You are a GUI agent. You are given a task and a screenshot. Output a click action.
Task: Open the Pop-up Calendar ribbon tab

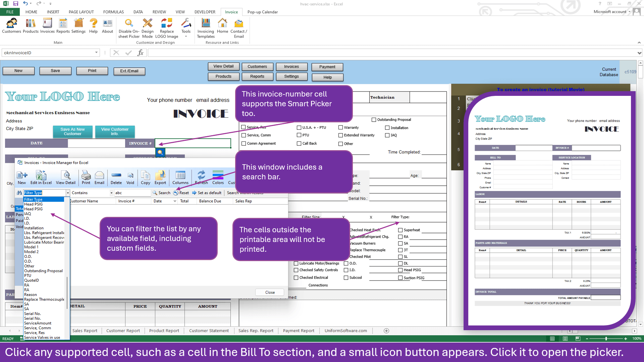262,12
